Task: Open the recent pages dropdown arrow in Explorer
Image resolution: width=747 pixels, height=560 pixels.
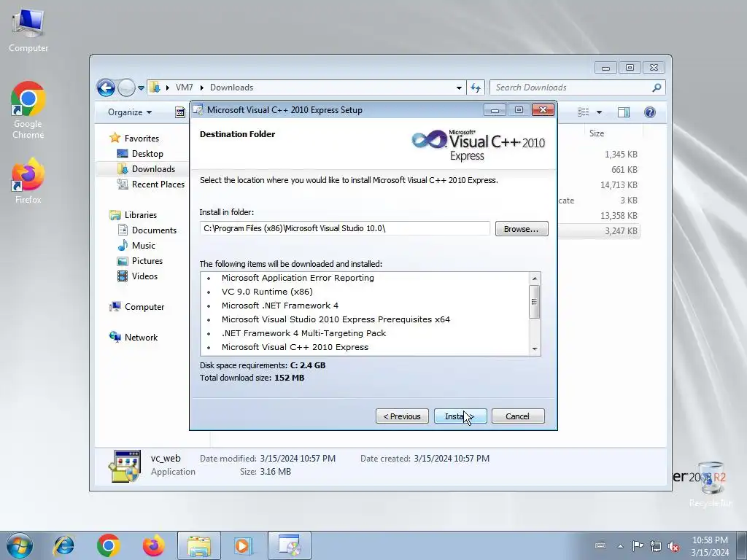Action: click(x=141, y=88)
